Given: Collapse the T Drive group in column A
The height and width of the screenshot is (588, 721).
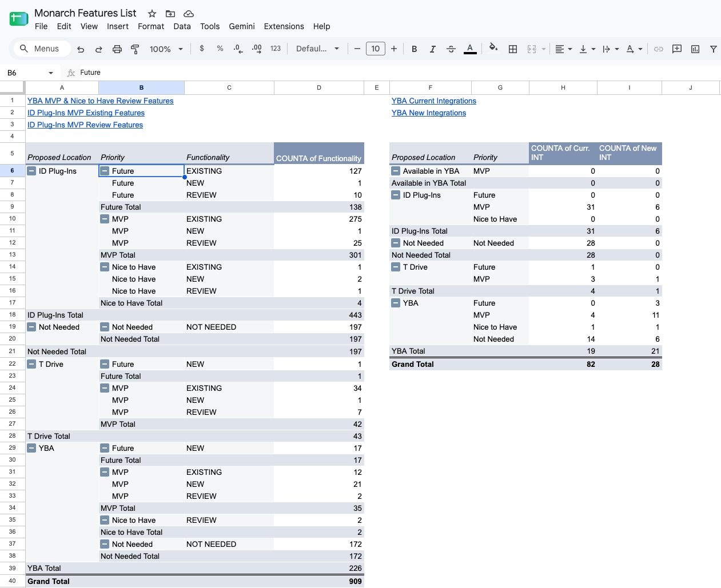Looking at the screenshot, I should [32, 364].
